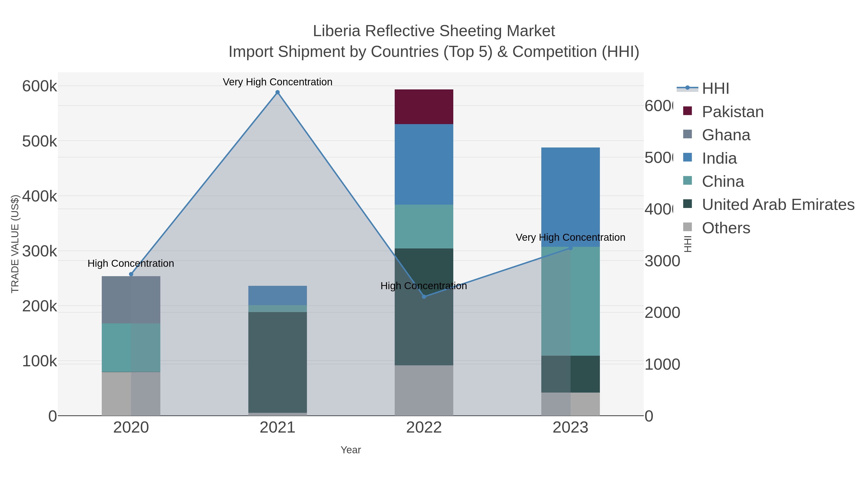Screen dimensions: 868x488
Task: Click the UAE segment of 2021 bar
Action: [278, 362]
